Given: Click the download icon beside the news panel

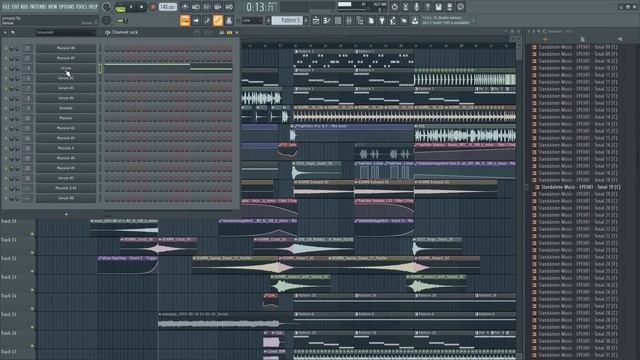Looking at the screenshot, I should point(415,20).
